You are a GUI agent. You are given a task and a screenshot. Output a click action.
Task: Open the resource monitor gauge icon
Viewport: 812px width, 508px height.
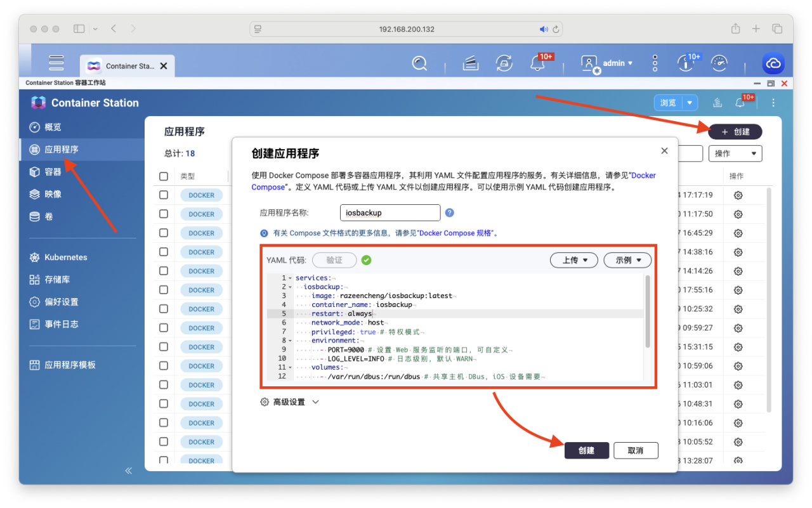[719, 63]
